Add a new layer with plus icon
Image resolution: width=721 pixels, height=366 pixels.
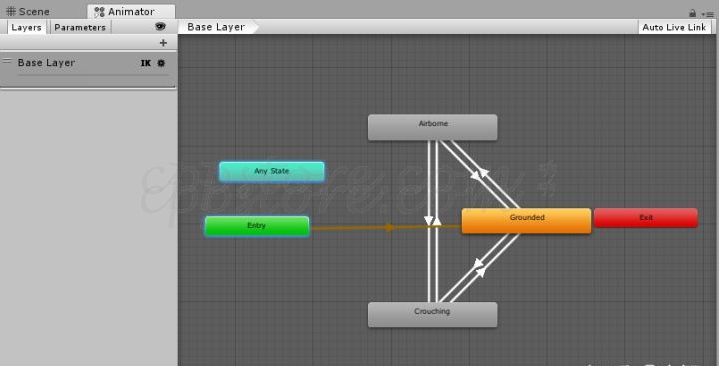coord(163,43)
